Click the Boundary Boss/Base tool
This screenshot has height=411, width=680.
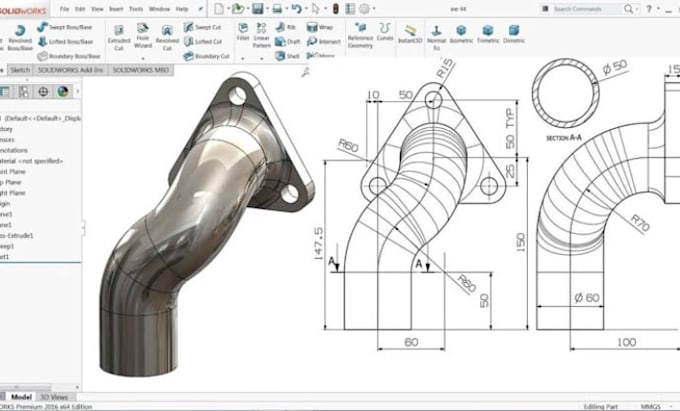click(x=69, y=56)
